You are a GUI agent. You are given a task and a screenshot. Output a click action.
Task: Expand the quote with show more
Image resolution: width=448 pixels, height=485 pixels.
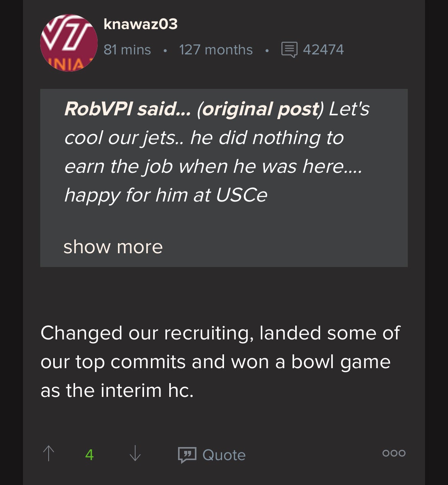coord(113,247)
